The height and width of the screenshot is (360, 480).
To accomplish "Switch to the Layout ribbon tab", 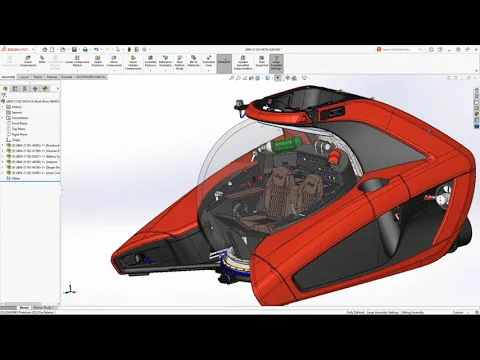I will (x=24, y=77).
